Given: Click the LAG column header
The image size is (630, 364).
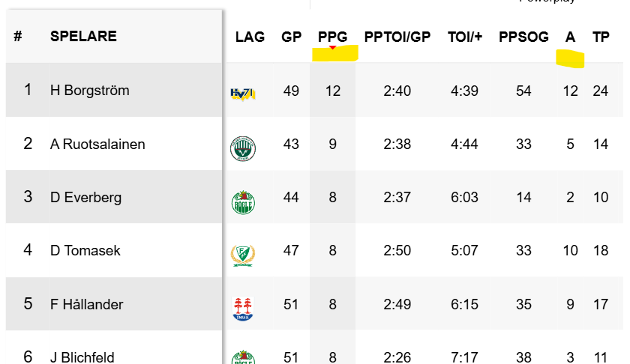Looking at the screenshot, I should pyautogui.click(x=250, y=37).
